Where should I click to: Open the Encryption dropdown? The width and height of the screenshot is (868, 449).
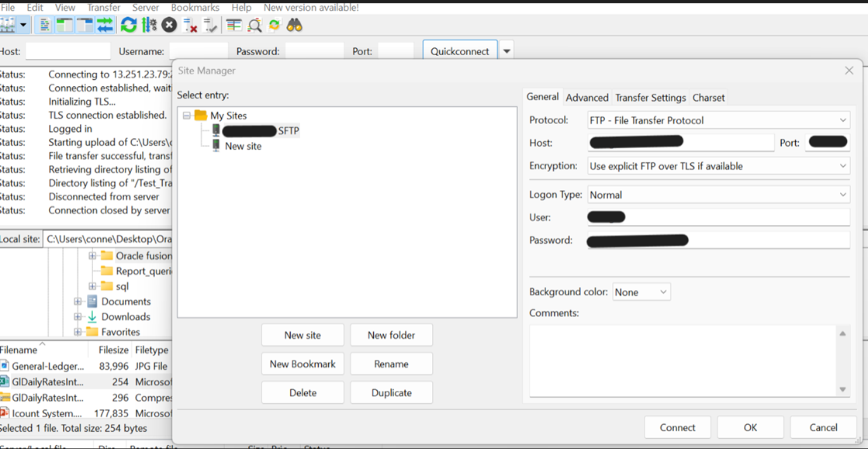tap(718, 166)
